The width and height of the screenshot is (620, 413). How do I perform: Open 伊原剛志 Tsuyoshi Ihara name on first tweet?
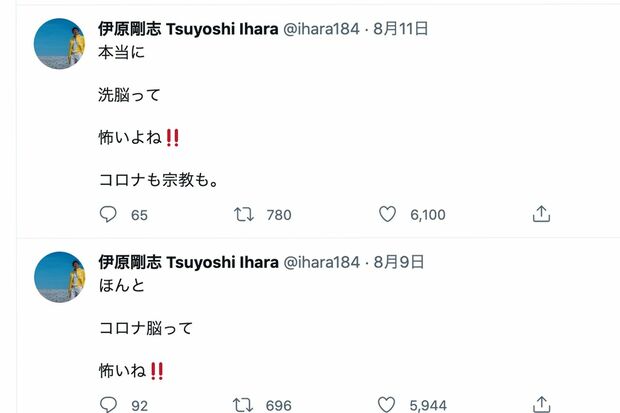tap(188, 29)
